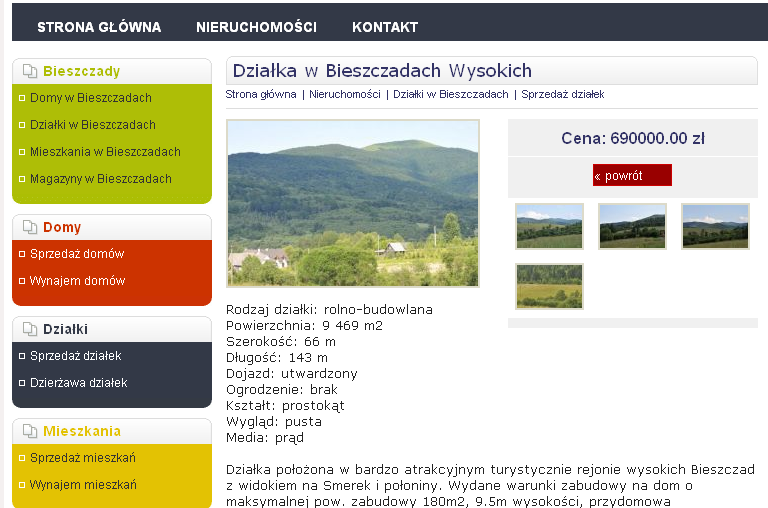Click the Działki w Bieszczadach breadcrumb
768x508 pixels.
pyautogui.click(x=451, y=94)
